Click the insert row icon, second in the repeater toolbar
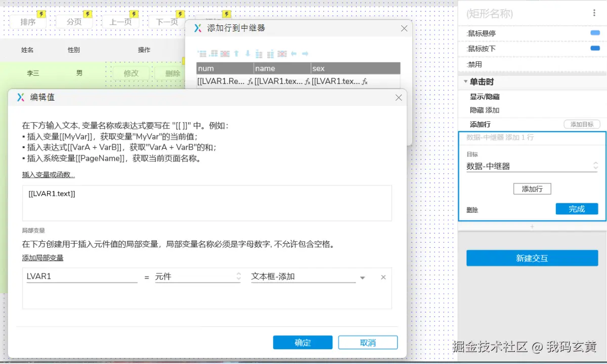 213,54
